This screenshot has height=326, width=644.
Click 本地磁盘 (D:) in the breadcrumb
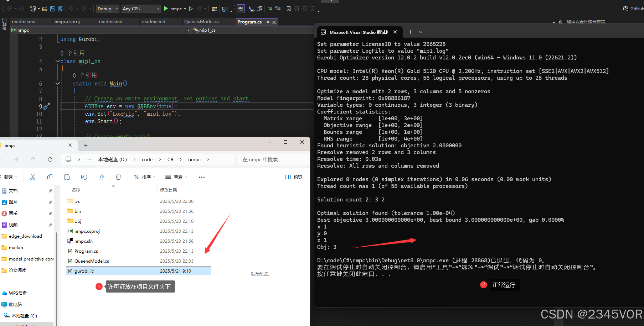(x=112, y=159)
